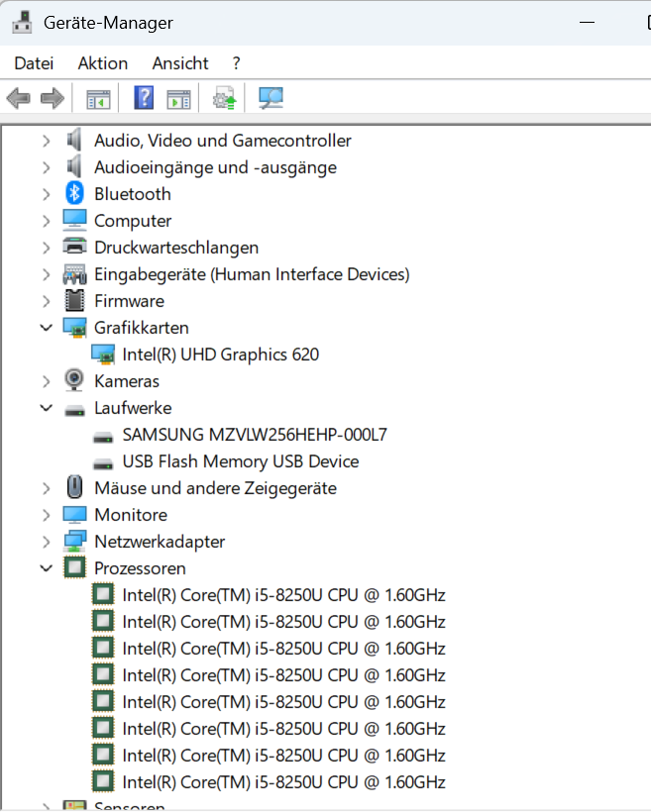
Task: Expand the Computer category
Action: tap(47, 221)
